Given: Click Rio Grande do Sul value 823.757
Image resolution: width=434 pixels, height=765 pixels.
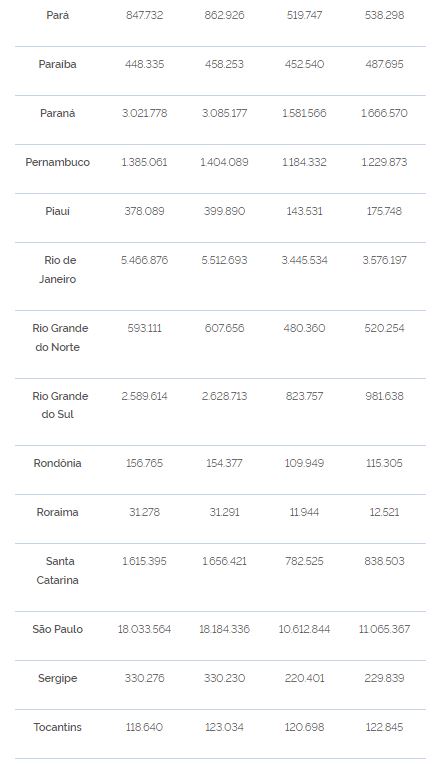Looking at the screenshot, I should tap(304, 396).
